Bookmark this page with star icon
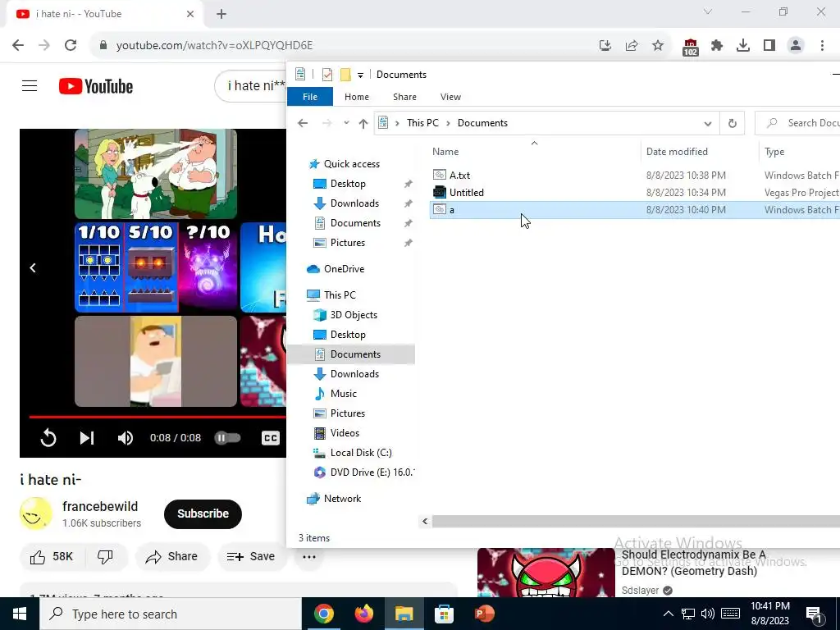 (658, 46)
